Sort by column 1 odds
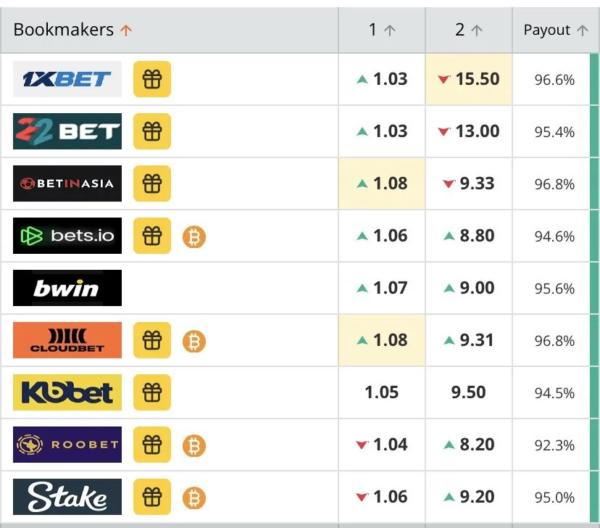The height and width of the screenshot is (528, 600). 381,30
